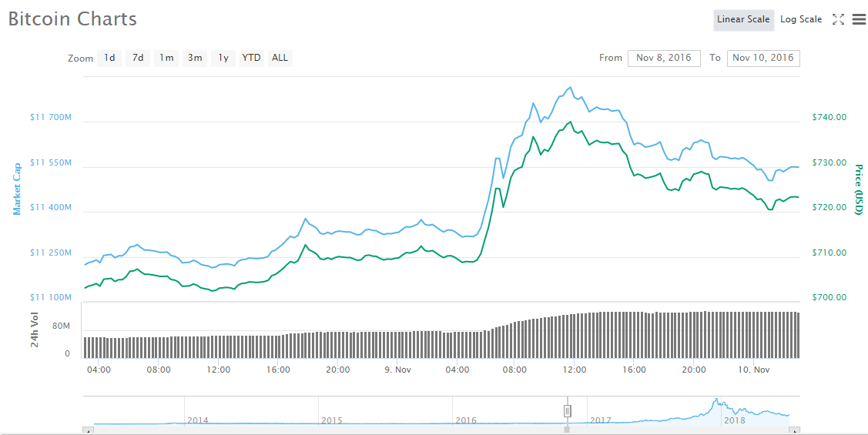
Task: Click the 24h Vol axis label
Action: [35, 330]
